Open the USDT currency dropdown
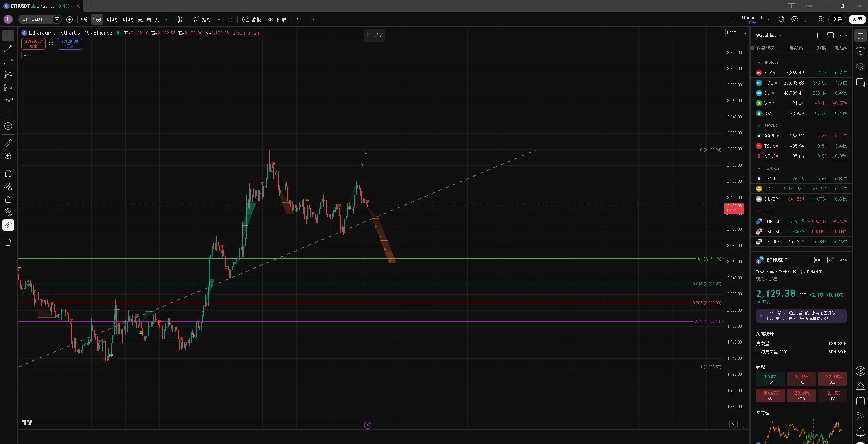Image resolution: width=868 pixels, height=444 pixels. pyautogui.click(x=736, y=33)
